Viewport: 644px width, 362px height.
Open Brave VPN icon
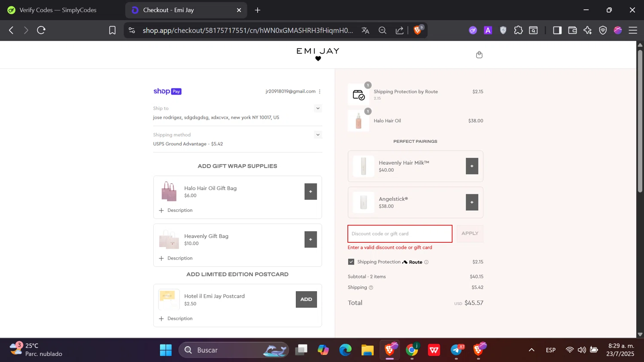pos(603,30)
